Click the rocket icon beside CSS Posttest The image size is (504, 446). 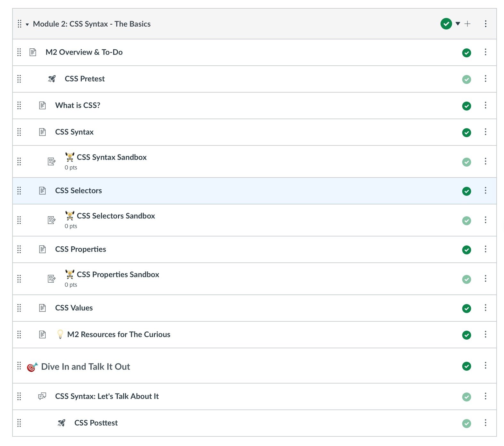click(61, 423)
